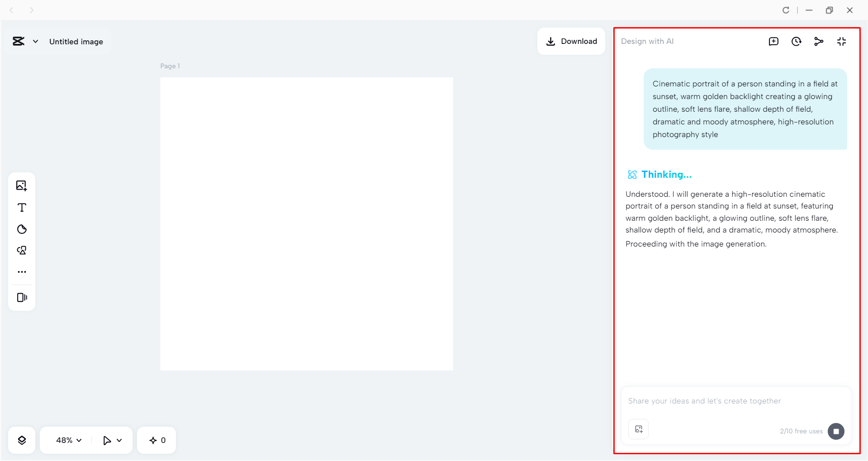Open the shapes tool
868x461 pixels.
pyautogui.click(x=22, y=250)
